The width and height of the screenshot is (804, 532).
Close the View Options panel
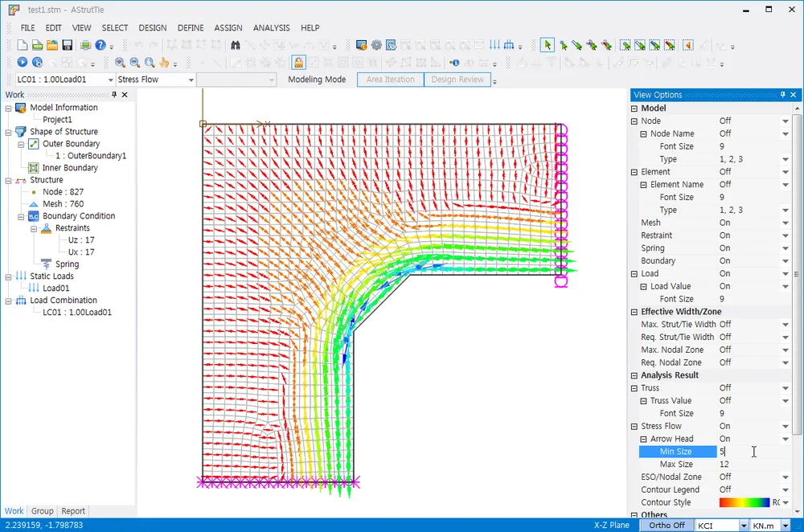point(794,94)
